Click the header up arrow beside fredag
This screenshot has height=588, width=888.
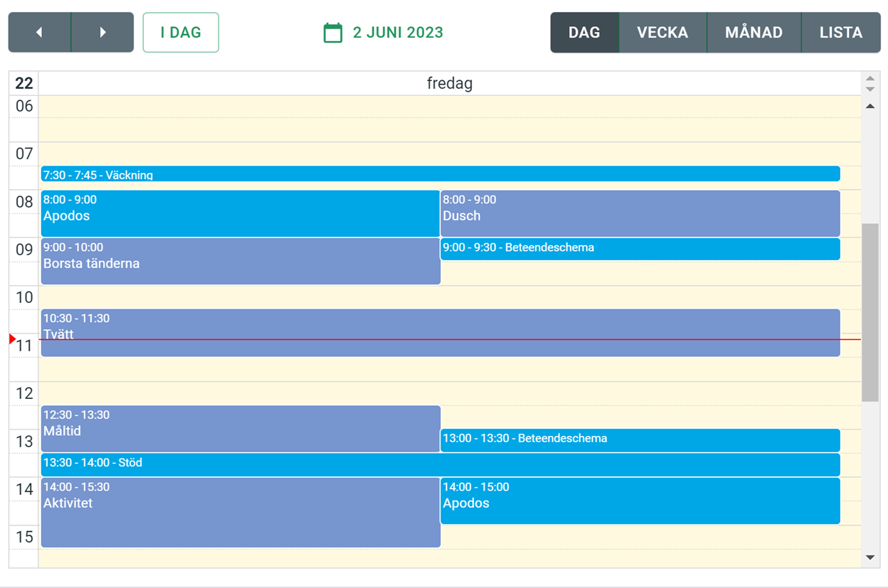[870, 79]
